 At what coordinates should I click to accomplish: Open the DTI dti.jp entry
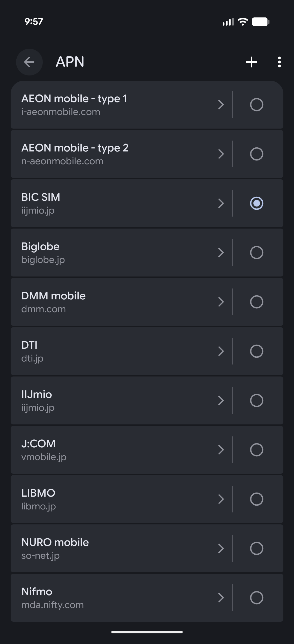(109, 351)
